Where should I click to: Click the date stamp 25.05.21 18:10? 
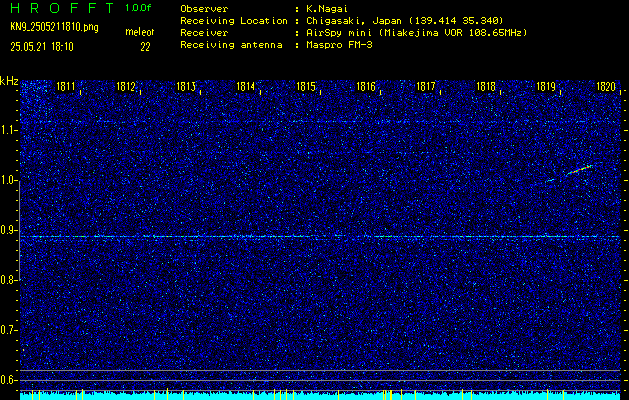(x=42, y=47)
